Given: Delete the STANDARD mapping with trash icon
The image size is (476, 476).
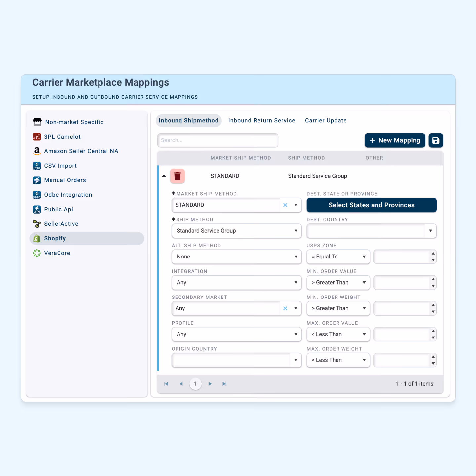Looking at the screenshot, I should point(178,176).
